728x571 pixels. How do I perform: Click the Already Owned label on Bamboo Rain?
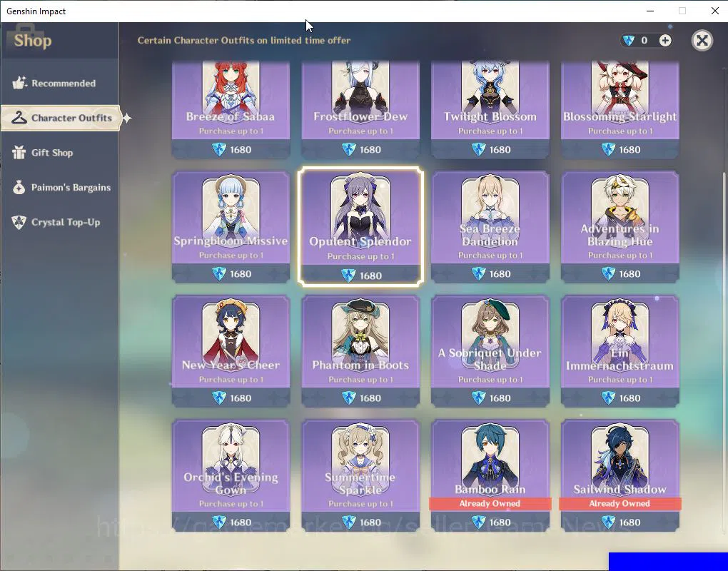490,504
